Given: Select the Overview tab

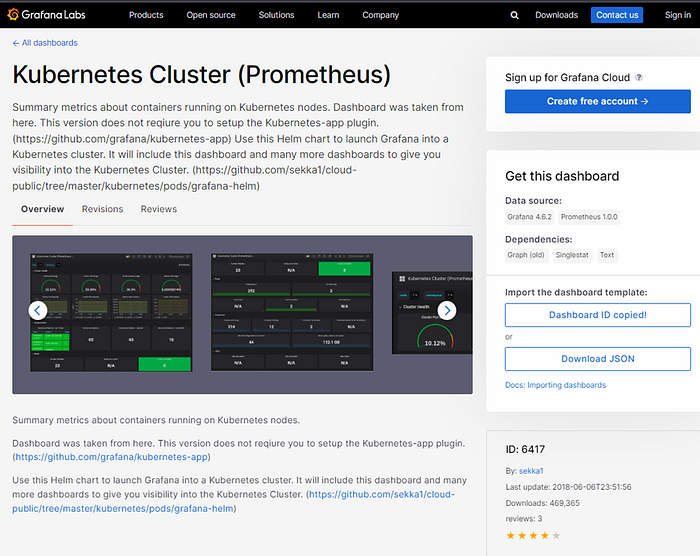Looking at the screenshot, I should click(42, 209).
